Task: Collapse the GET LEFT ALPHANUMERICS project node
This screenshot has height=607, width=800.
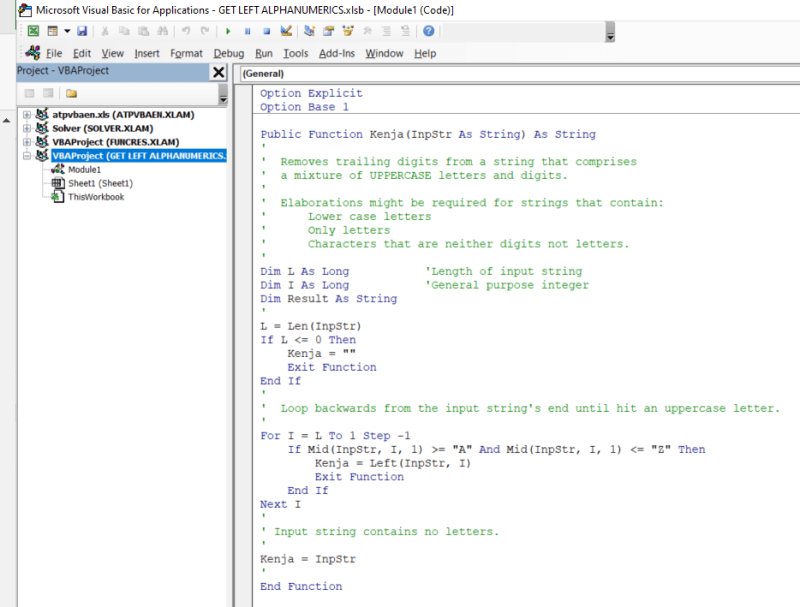Action: coord(27,156)
